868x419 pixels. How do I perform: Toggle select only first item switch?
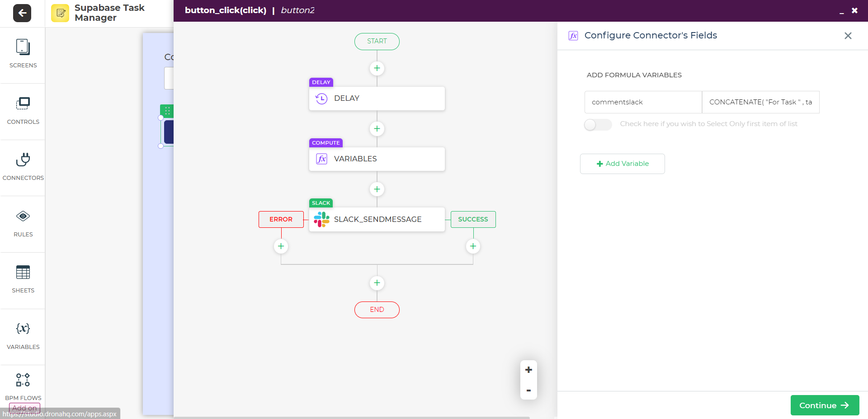click(x=598, y=125)
